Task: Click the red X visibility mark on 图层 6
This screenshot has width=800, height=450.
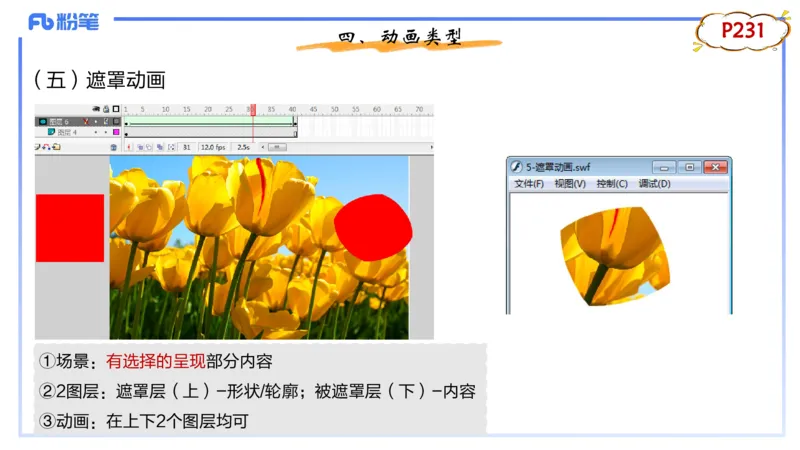Action: [86, 121]
